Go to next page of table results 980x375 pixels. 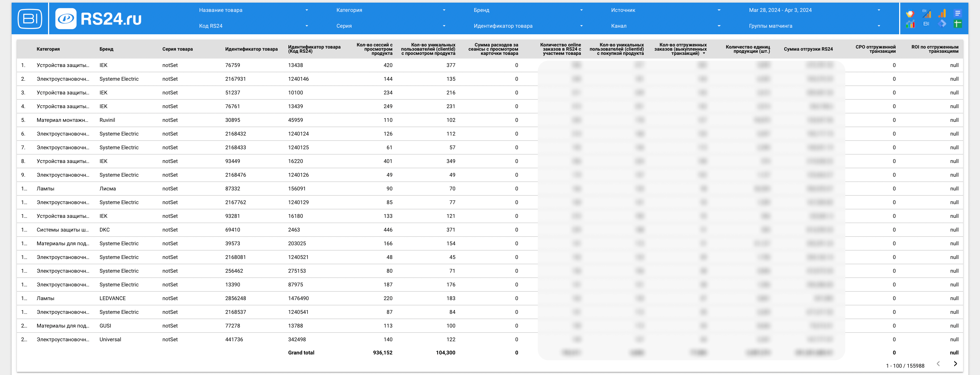click(x=955, y=364)
